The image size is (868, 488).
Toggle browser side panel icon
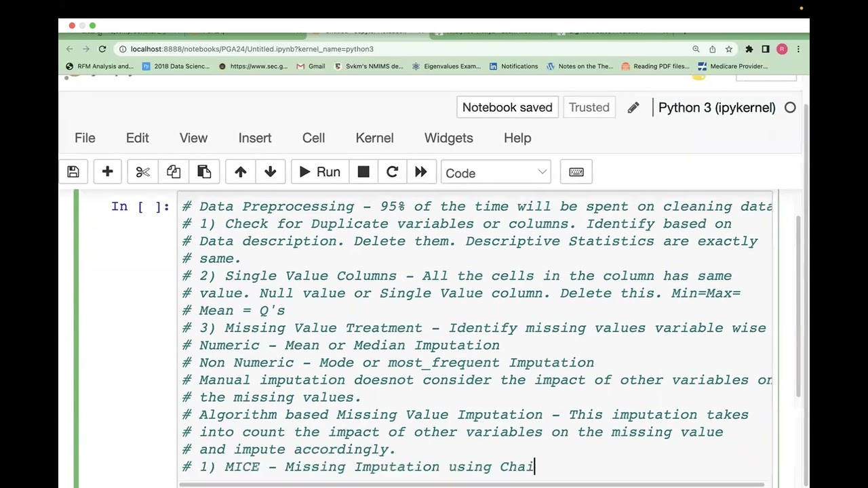pyautogui.click(x=766, y=49)
